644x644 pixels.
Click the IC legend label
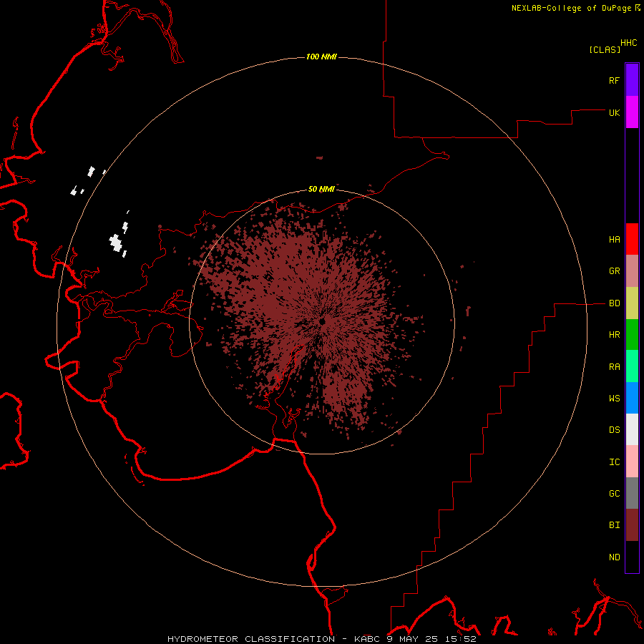point(614,462)
